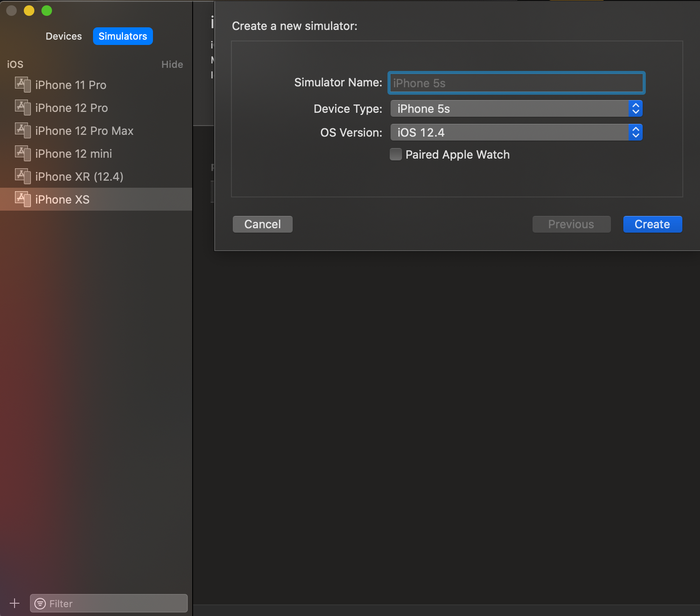
Task: Click the iPhone 12 mini simulator icon
Action: pos(22,153)
